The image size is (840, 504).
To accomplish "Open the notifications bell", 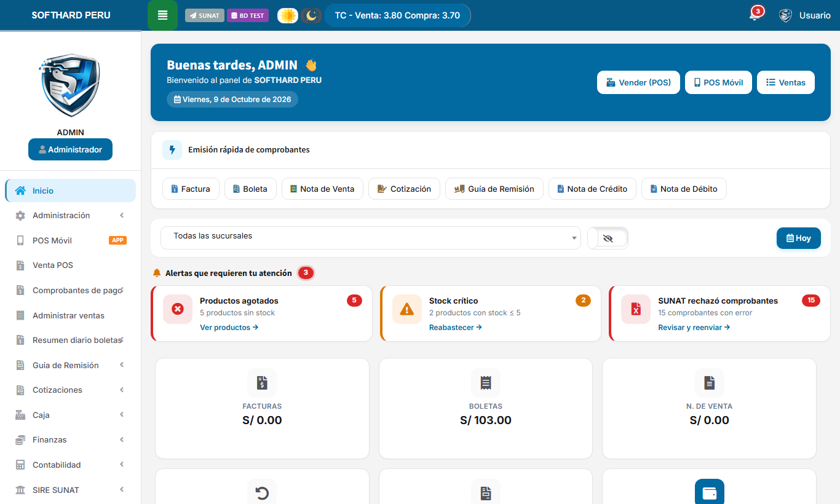I will 755,15.
